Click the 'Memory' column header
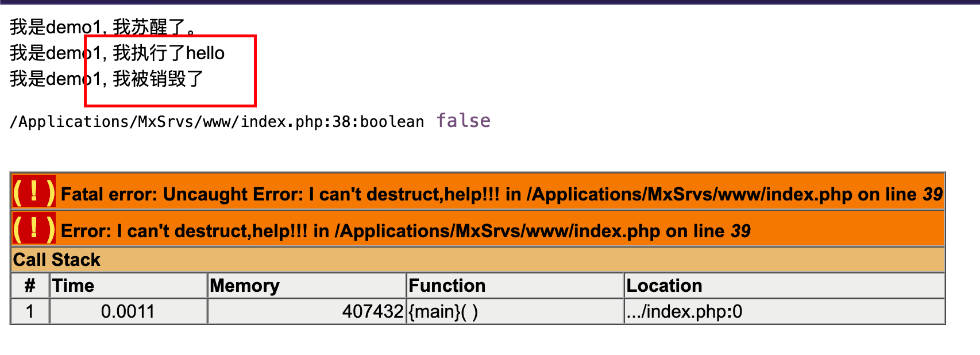The height and width of the screenshot is (355, 980). pyautogui.click(x=307, y=285)
